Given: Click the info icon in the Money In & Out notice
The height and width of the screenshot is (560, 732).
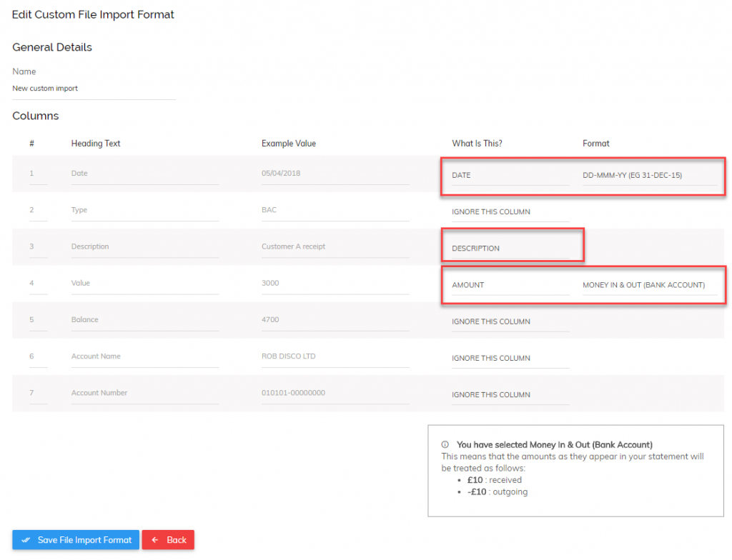Looking at the screenshot, I should (x=445, y=445).
